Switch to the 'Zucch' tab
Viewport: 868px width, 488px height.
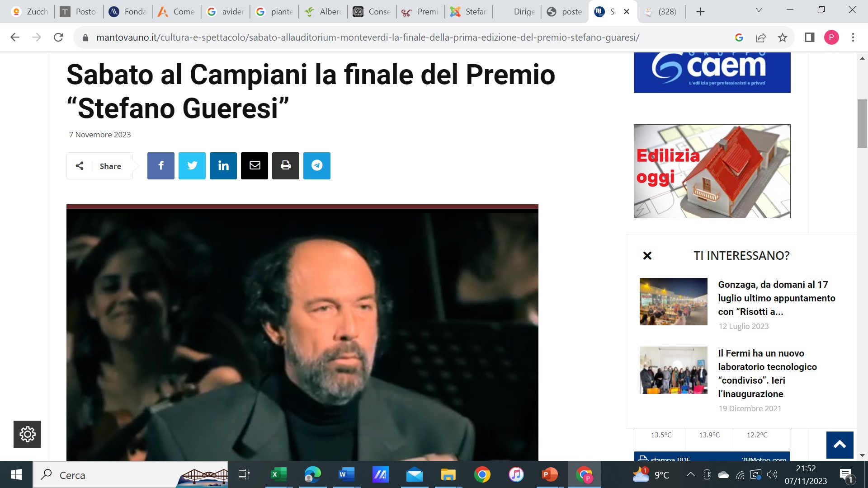tap(30, 12)
